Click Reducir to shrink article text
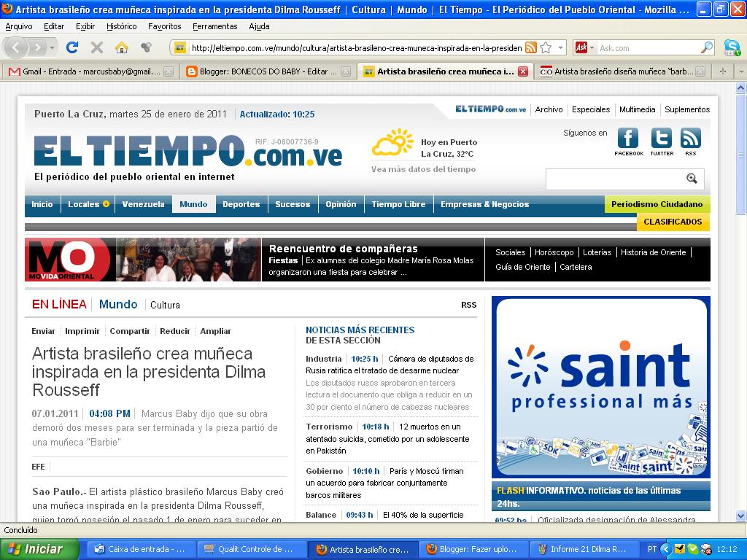 pos(175,331)
